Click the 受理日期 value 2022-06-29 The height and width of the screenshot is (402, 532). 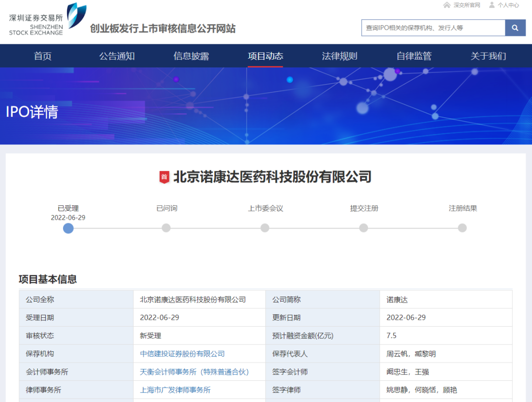(x=160, y=318)
